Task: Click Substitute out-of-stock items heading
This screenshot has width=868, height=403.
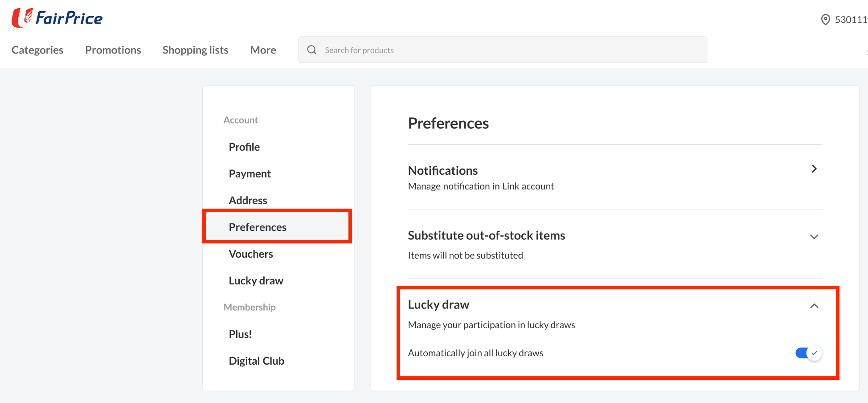Action: coord(487,235)
